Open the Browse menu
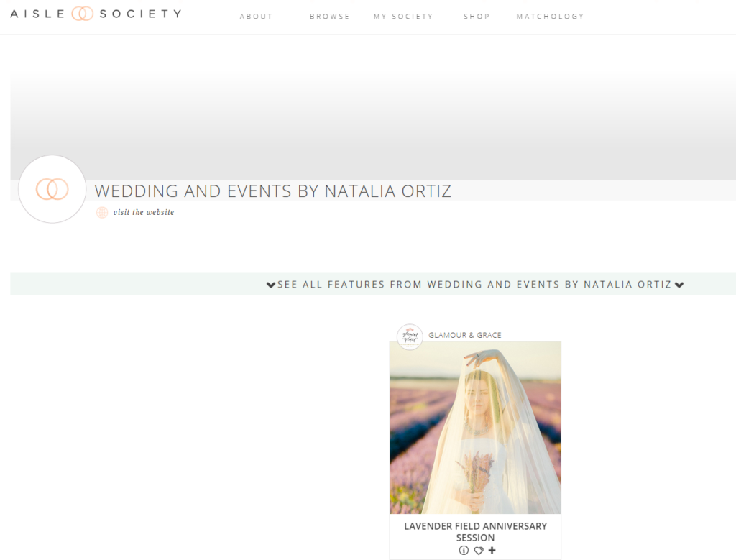The height and width of the screenshot is (560, 736). pyautogui.click(x=329, y=17)
